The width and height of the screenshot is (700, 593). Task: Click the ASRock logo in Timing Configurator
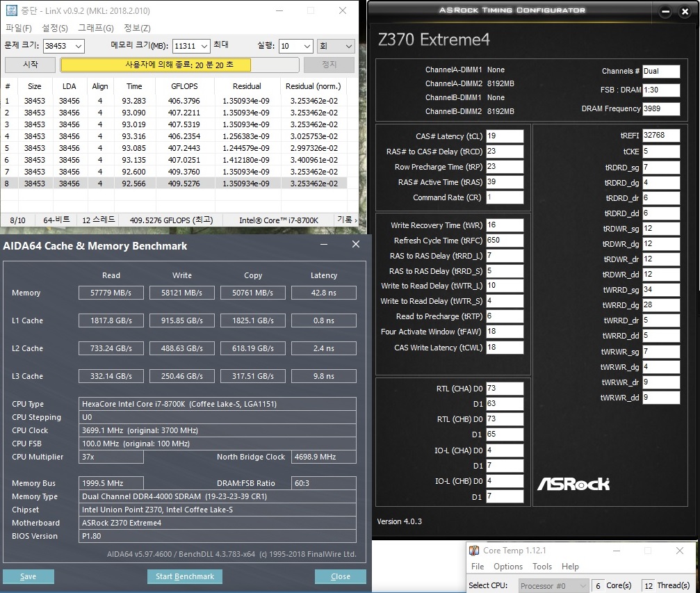pyautogui.click(x=573, y=484)
